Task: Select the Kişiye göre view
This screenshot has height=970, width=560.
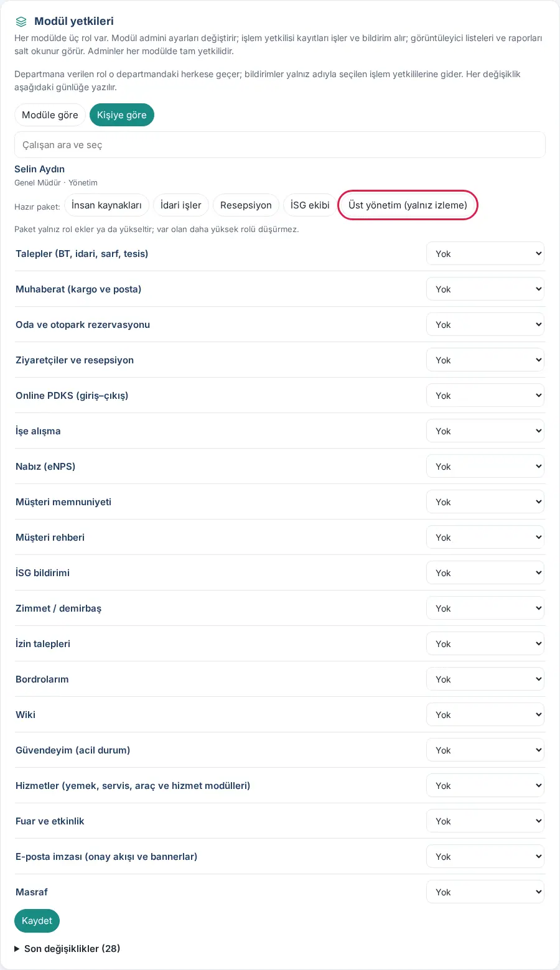Action: coord(122,115)
